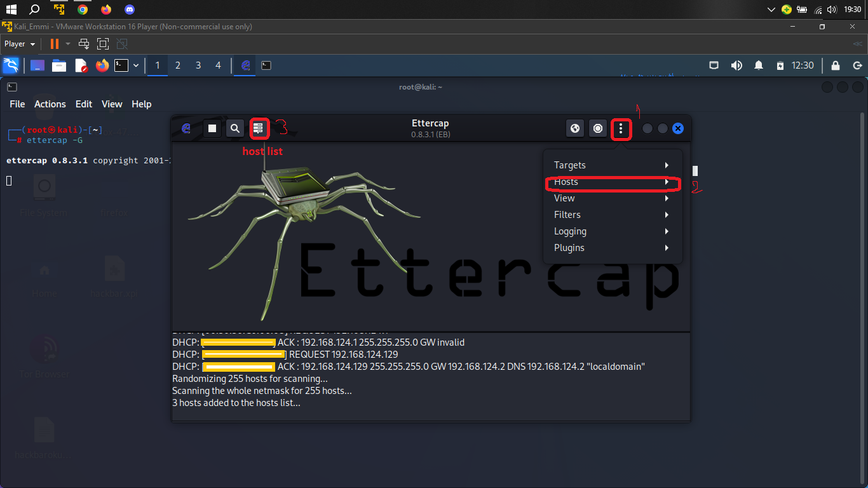Stop sniffing with the square stop button

coord(213,128)
